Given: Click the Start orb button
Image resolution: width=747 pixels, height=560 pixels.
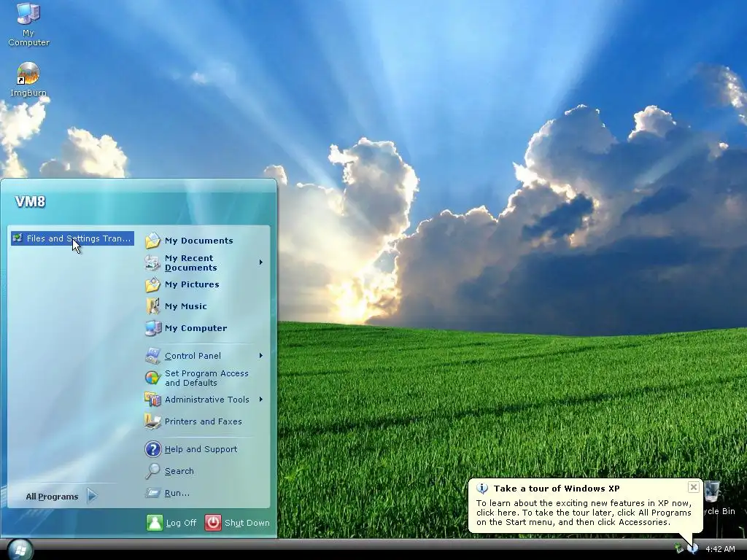Looking at the screenshot, I should 20,550.
